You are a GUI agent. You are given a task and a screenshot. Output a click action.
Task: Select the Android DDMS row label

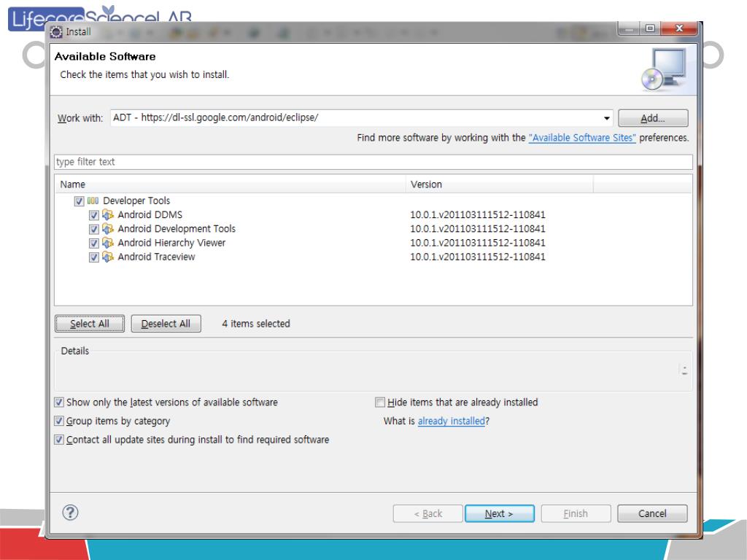click(x=150, y=215)
